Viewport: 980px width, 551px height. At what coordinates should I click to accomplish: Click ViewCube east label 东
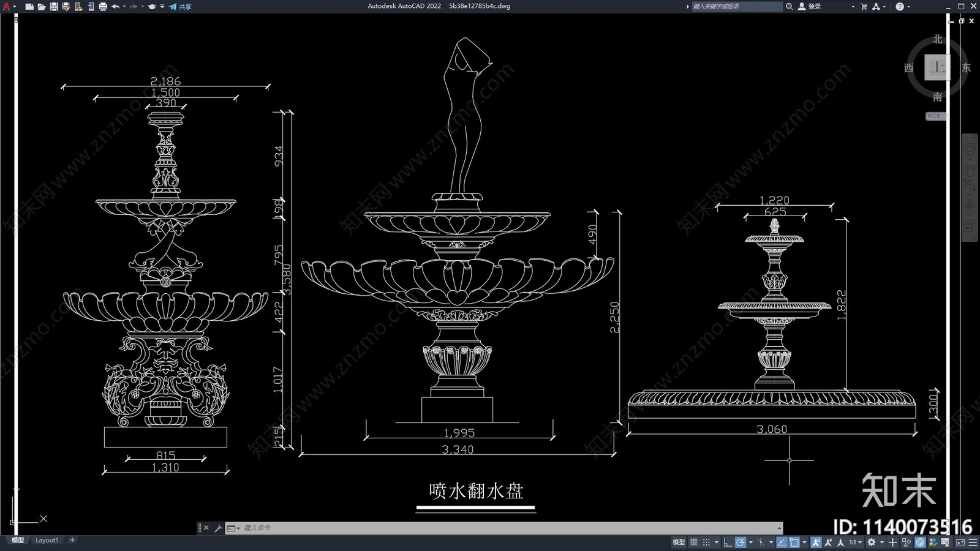pyautogui.click(x=966, y=67)
